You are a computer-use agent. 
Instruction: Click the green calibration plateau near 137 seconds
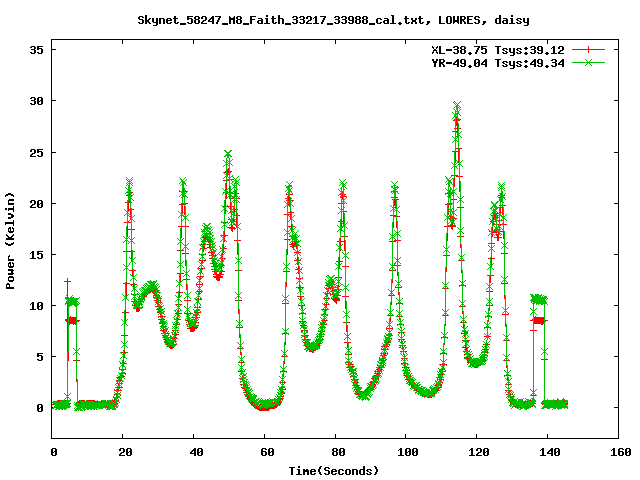pyautogui.click(x=539, y=300)
